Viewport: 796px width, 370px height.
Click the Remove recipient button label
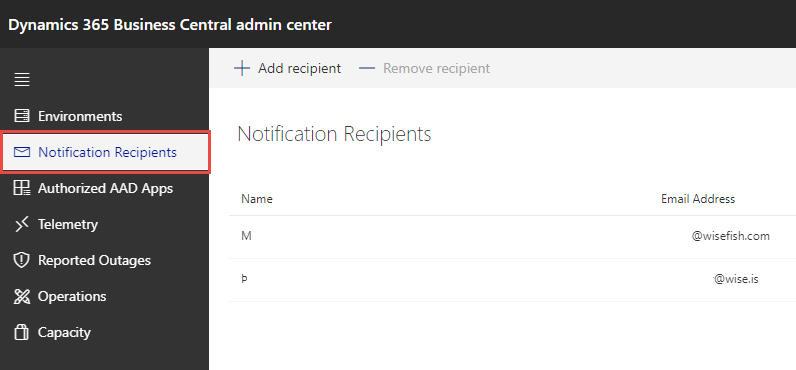437,68
